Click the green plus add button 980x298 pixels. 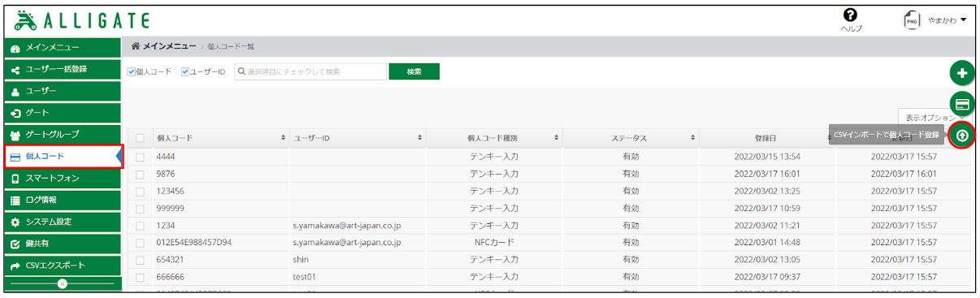click(x=962, y=74)
